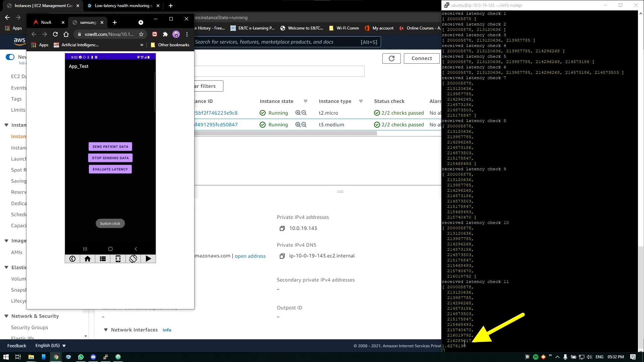Switch to Low-latency health monitoring tab
The height and width of the screenshot is (362, 644).
(123, 6)
